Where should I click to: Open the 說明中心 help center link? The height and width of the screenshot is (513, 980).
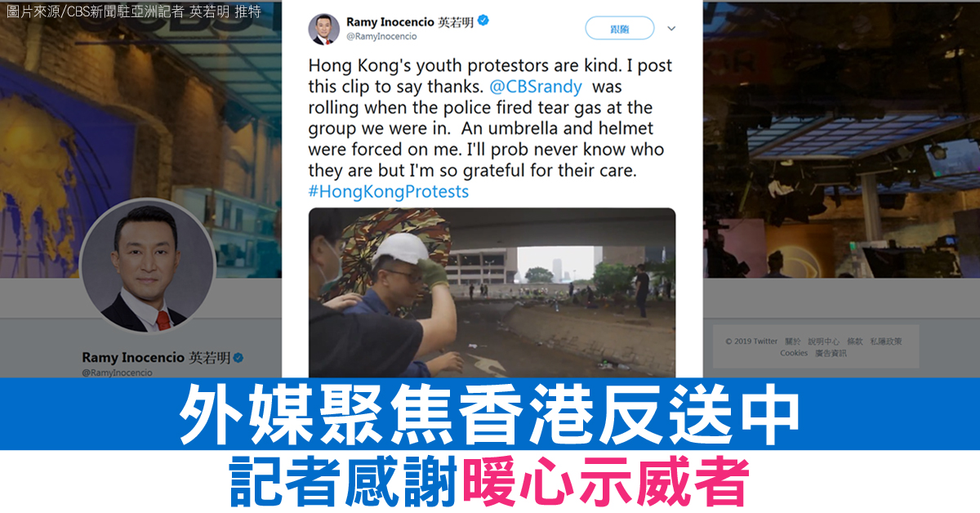pos(823,341)
